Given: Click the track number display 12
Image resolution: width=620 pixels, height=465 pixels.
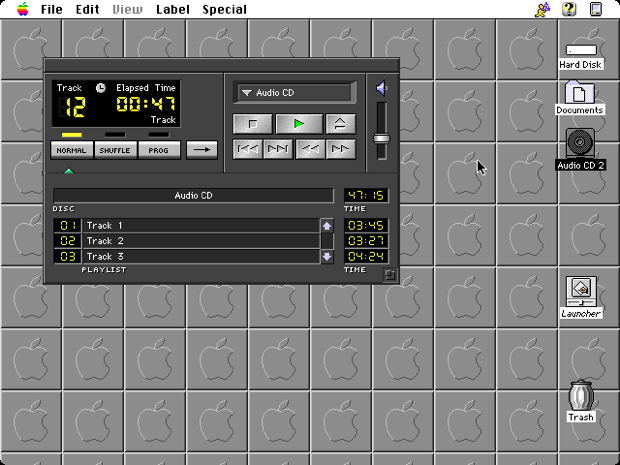Looking at the screenshot, I should pyautogui.click(x=72, y=107).
